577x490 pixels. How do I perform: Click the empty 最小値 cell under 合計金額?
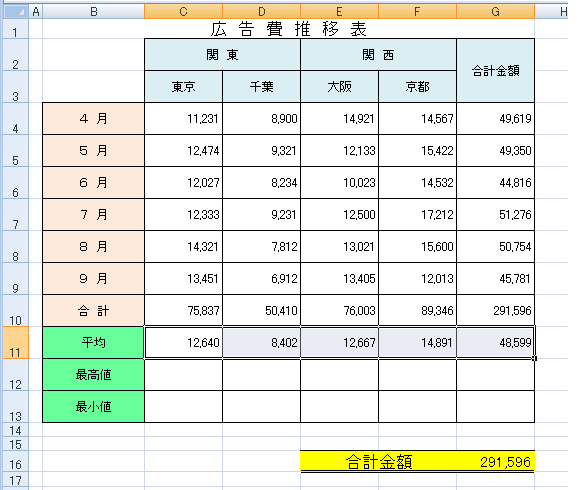point(495,406)
